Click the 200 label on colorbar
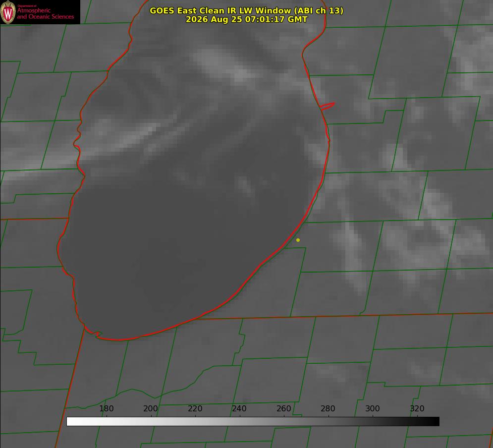Viewport: 493px width, 448px height. tap(151, 408)
